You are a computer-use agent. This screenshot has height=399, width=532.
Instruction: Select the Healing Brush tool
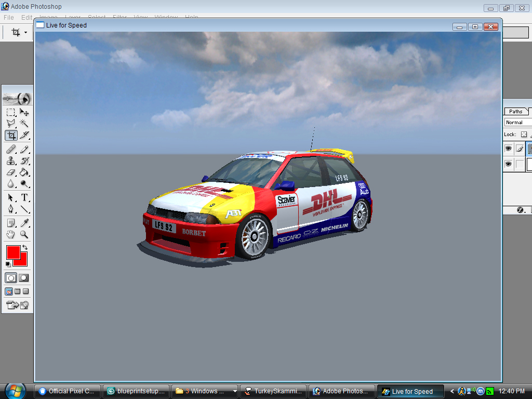tap(10, 149)
